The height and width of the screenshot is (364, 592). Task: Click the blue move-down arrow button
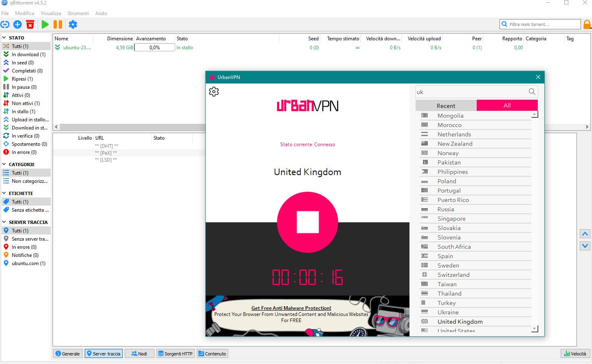(x=585, y=246)
